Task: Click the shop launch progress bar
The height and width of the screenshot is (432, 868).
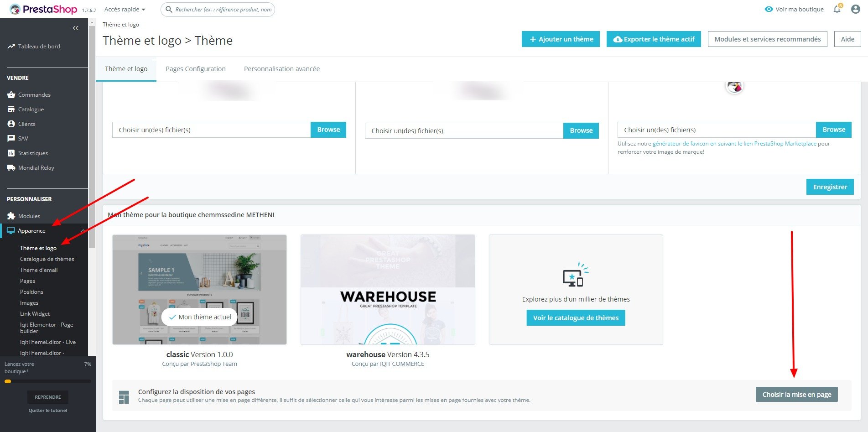Action: click(x=48, y=381)
